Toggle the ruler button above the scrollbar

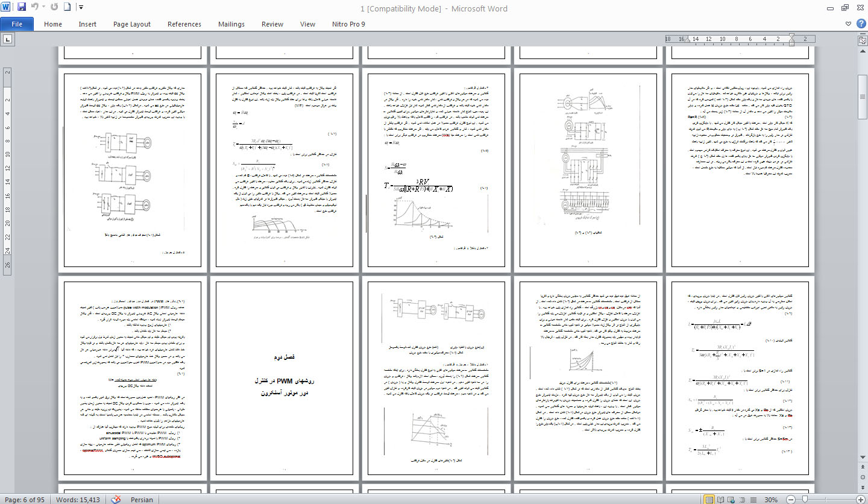tap(862, 40)
